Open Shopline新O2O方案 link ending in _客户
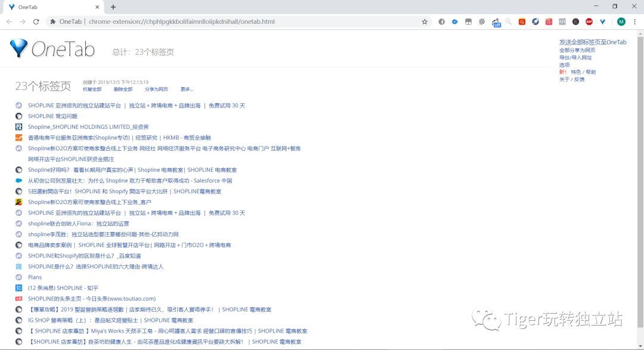The image size is (644, 350). pos(89,202)
